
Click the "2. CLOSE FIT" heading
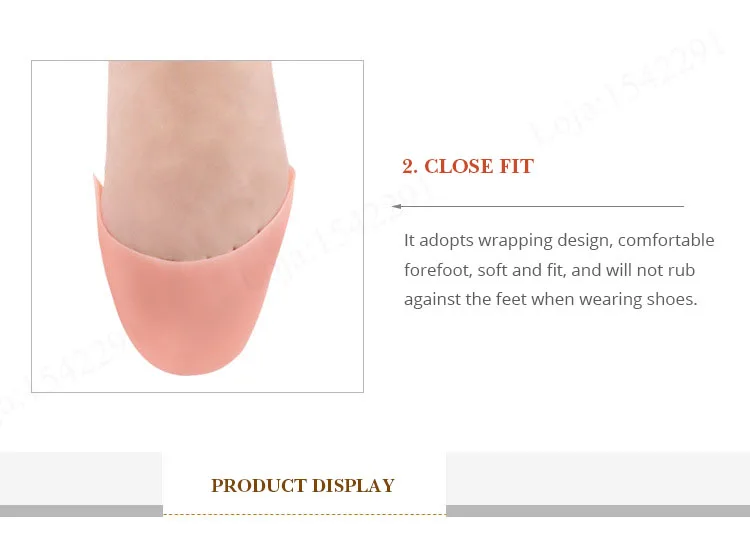click(468, 166)
